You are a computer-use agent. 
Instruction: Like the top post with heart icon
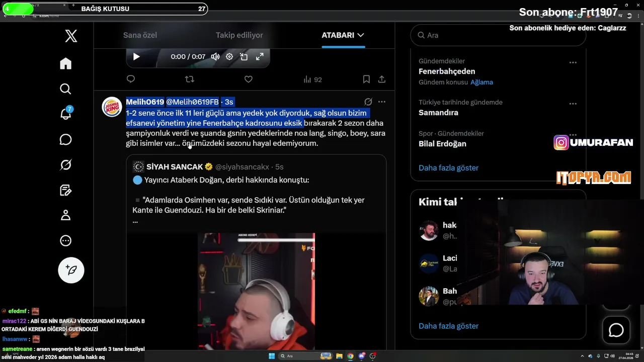coord(248,79)
